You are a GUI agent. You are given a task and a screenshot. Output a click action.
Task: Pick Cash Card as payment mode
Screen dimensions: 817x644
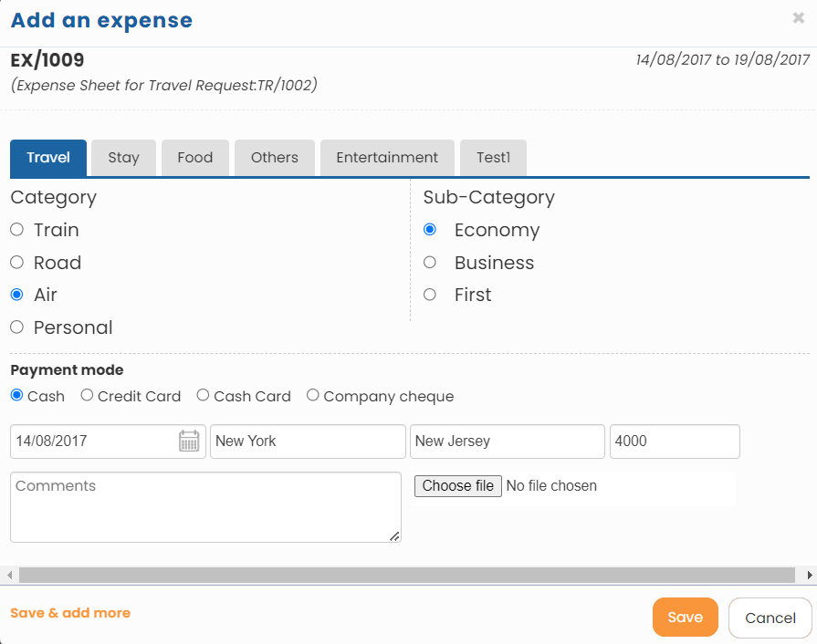(x=202, y=395)
